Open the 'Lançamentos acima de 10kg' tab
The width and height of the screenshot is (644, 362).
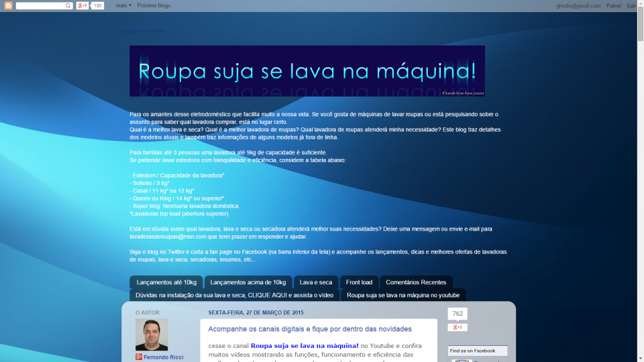(x=248, y=282)
